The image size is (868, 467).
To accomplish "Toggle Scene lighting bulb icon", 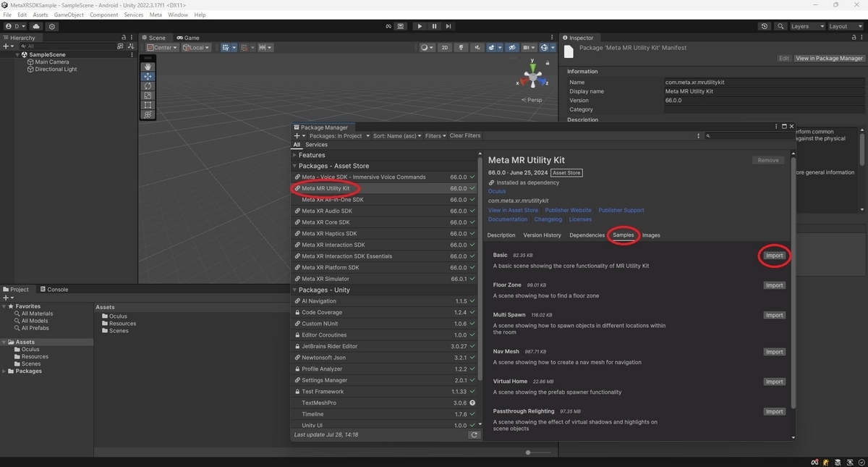I will click(x=461, y=48).
